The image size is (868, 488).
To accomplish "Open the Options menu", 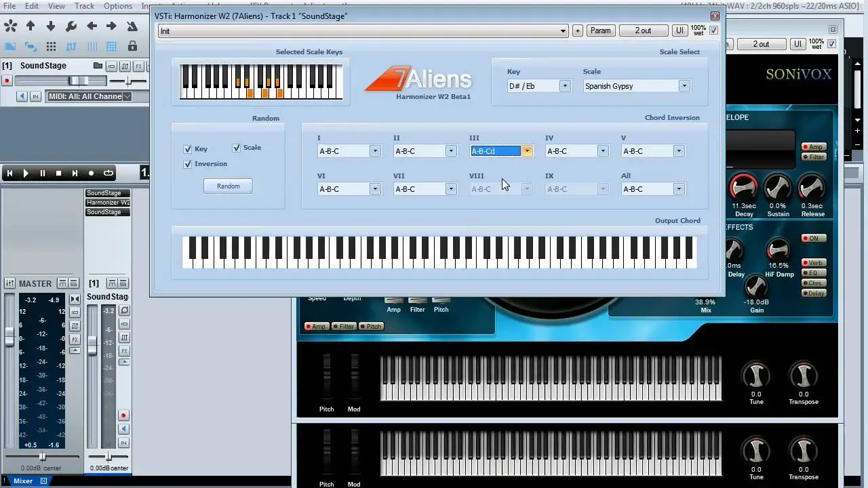I will click(x=118, y=6).
